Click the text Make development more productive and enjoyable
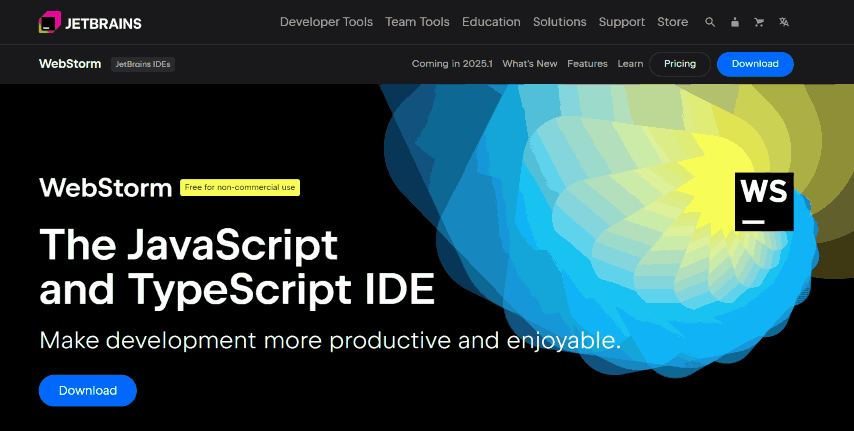Image resolution: width=854 pixels, height=431 pixels. click(330, 341)
